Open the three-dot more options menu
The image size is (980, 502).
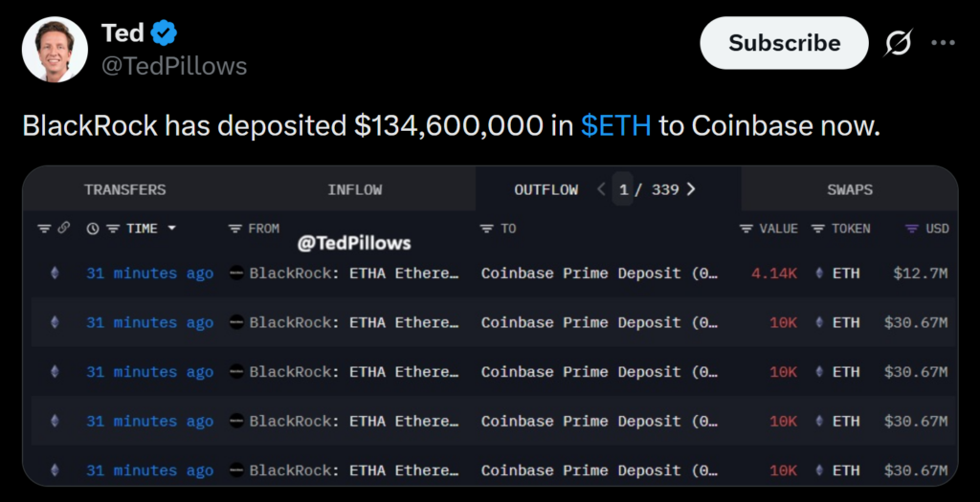tap(944, 43)
